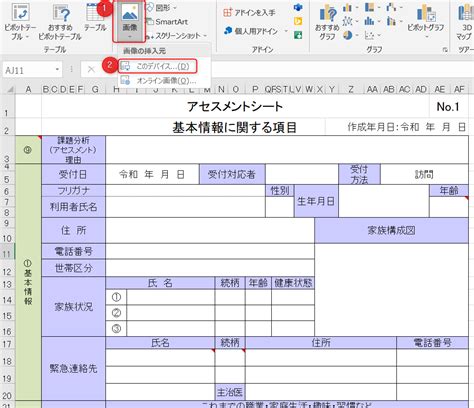
Task: Select row 18 header
Action: click(x=7, y=358)
